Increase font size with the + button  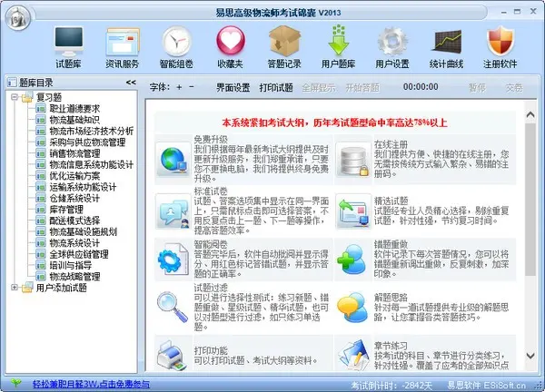(179, 87)
